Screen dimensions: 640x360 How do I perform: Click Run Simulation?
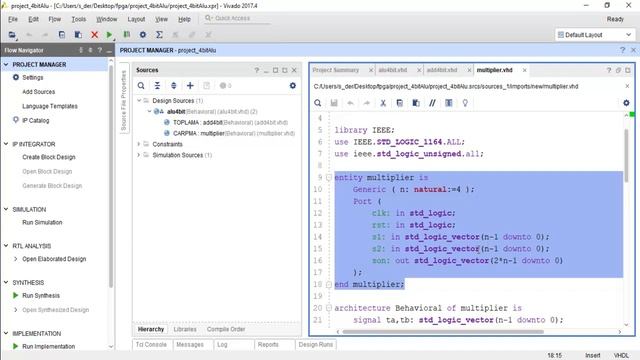(42, 222)
